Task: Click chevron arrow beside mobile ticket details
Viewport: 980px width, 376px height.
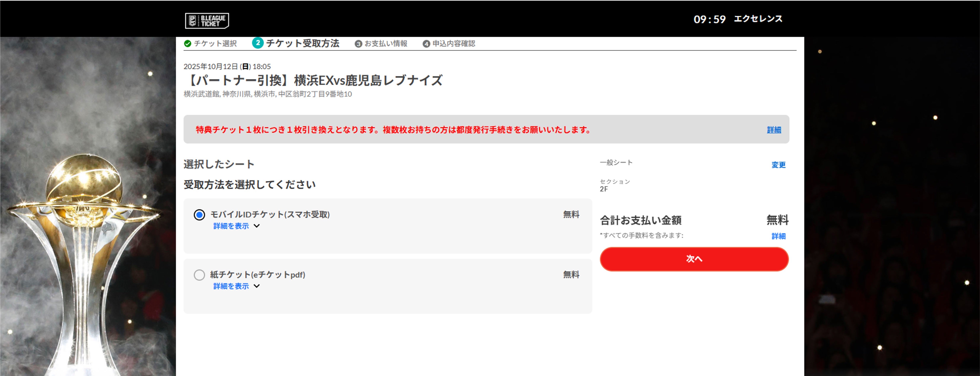Action: click(x=257, y=226)
